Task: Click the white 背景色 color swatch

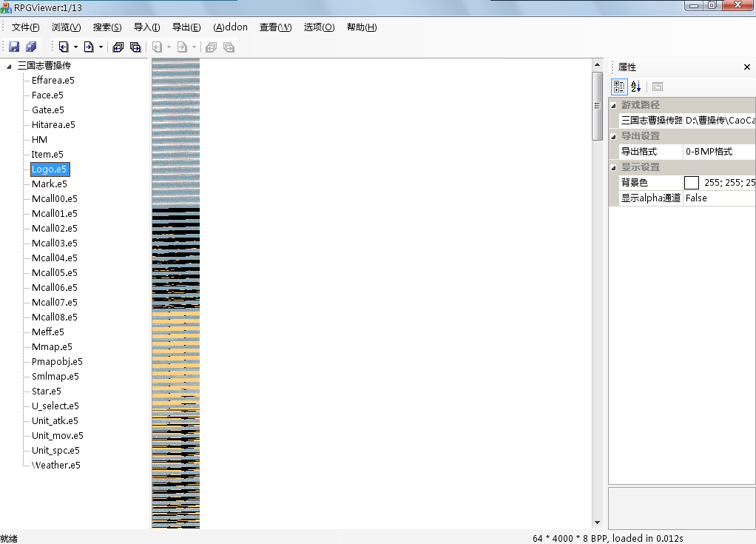Action: [692, 182]
